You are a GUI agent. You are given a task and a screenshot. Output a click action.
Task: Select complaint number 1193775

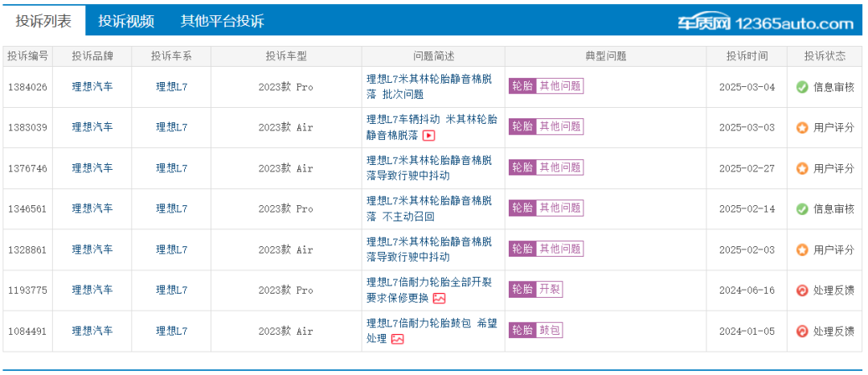click(27, 291)
